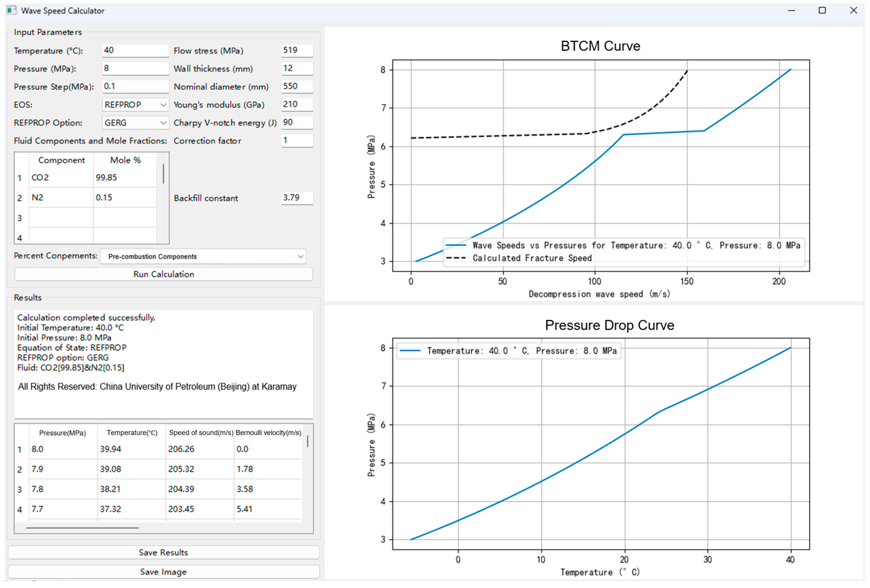Viewport: 870px width, 588px height.
Task: Maximize the application window
Action: coord(822,10)
